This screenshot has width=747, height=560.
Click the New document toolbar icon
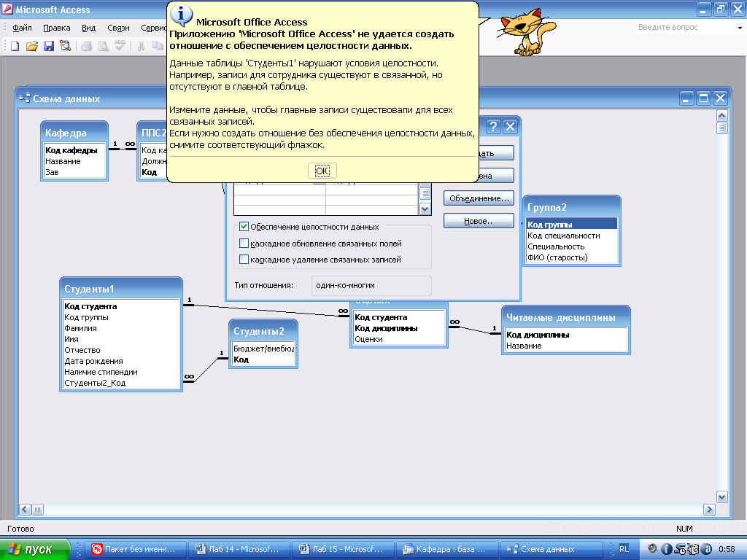(x=15, y=46)
